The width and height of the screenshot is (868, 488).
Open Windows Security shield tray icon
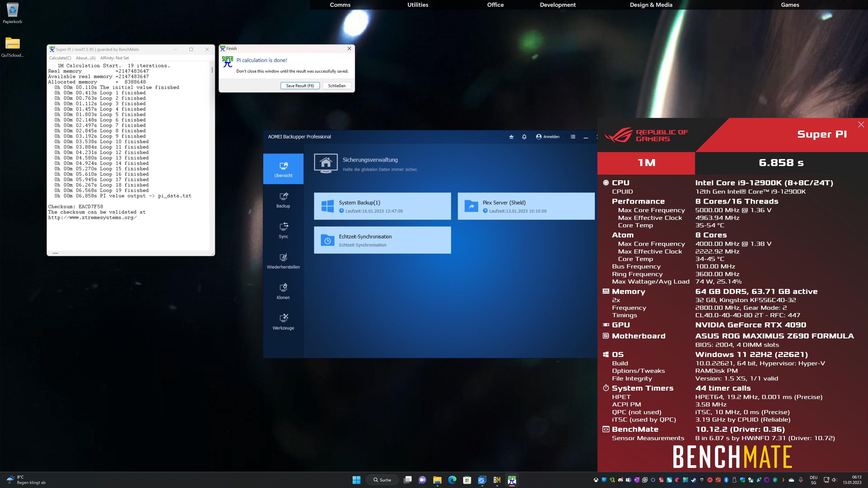(743, 480)
